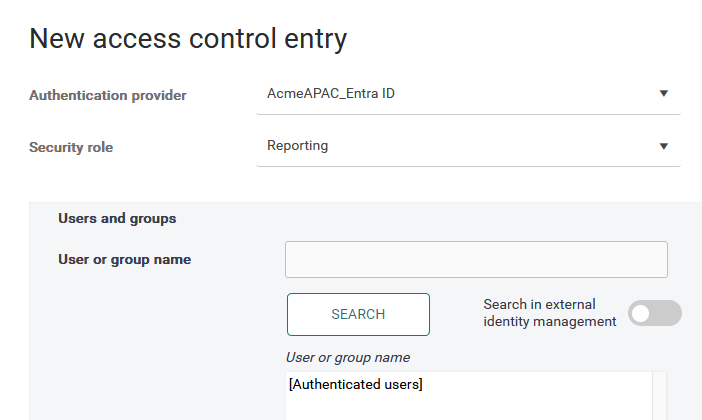Click the 'Users and groups' section heading
The height and width of the screenshot is (420, 702).
click(117, 218)
